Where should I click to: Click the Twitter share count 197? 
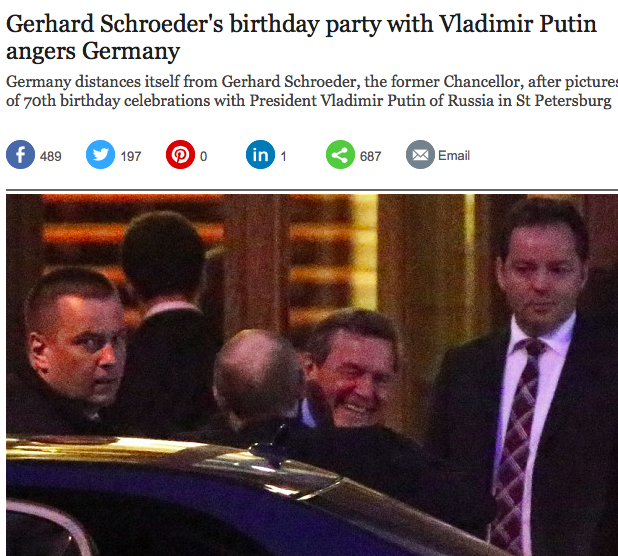[131, 156]
